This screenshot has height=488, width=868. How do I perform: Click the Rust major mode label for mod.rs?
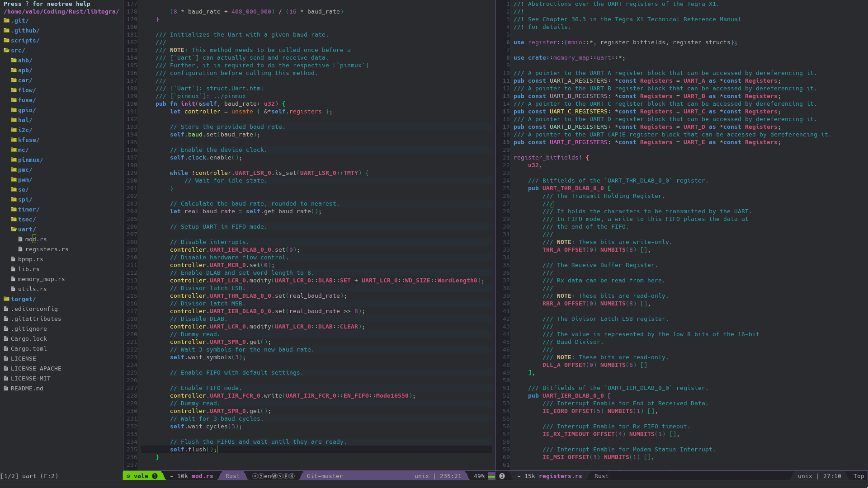coord(232,476)
